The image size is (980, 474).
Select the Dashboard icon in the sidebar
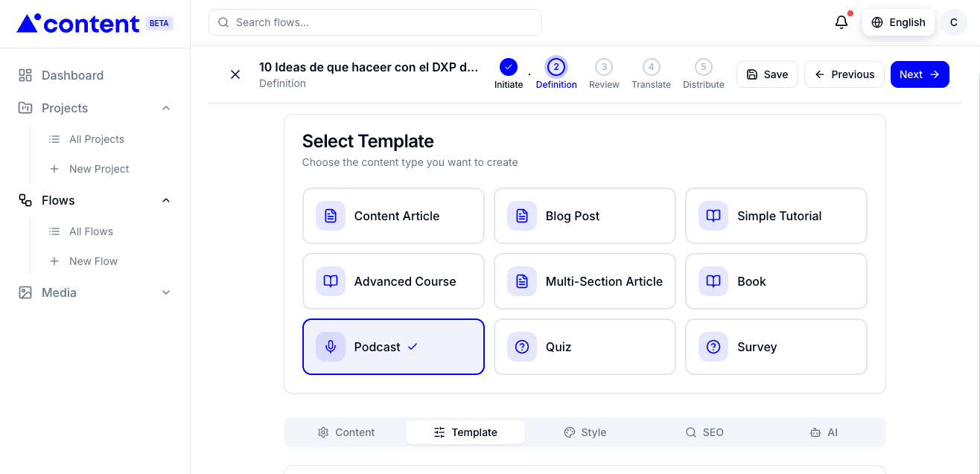coord(25,74)
